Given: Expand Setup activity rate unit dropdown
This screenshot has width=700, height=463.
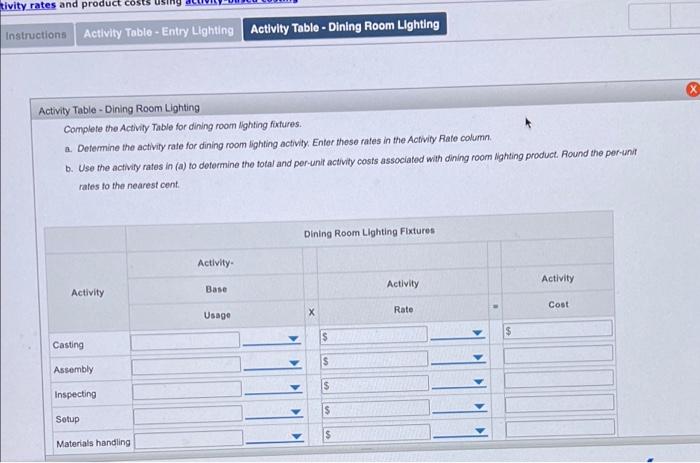Looking at the screenshot, I should pyautogui.click(x=460, y=407).
